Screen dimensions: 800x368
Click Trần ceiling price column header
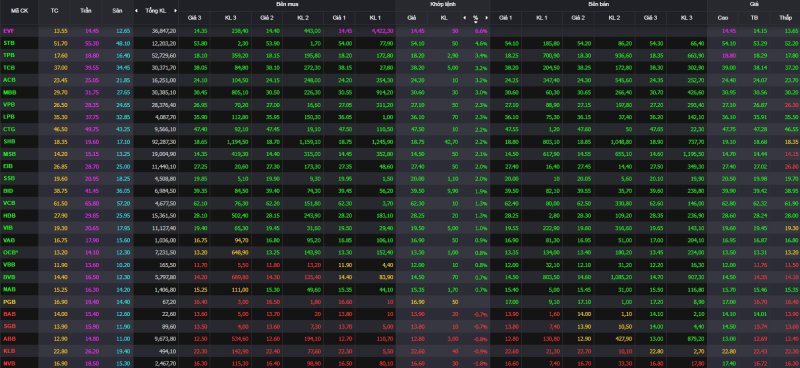(86, 10)
